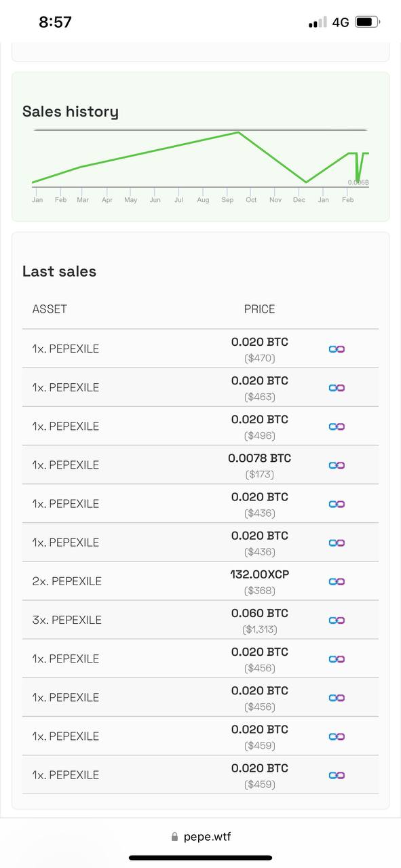Click the Dec marker on chart axis
This screenshot has height=868, width=401.
(299, 200)
